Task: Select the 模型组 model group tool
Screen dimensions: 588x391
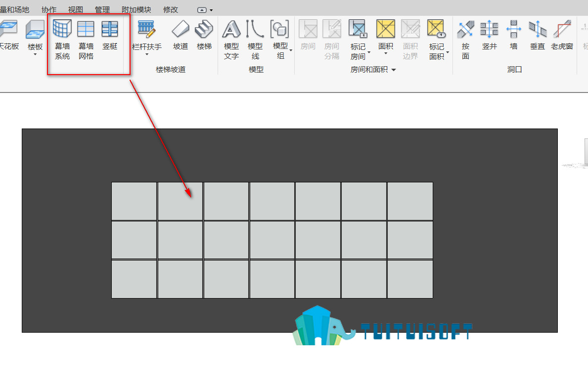Action: (x=280, y=40)
